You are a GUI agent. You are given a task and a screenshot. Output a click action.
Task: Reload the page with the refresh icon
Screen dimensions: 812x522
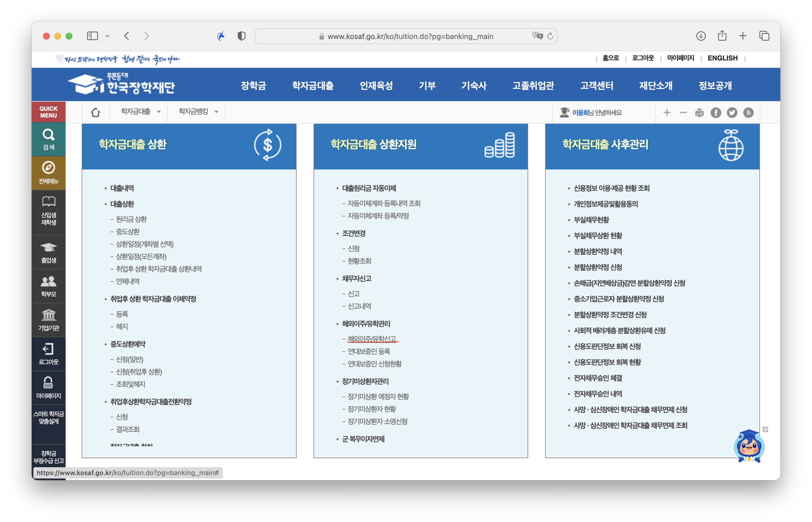click(550, 36)
